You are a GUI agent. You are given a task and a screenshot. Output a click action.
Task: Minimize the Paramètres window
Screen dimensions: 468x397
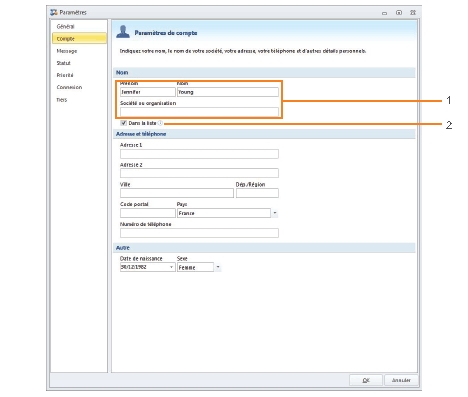coord(384,13)
